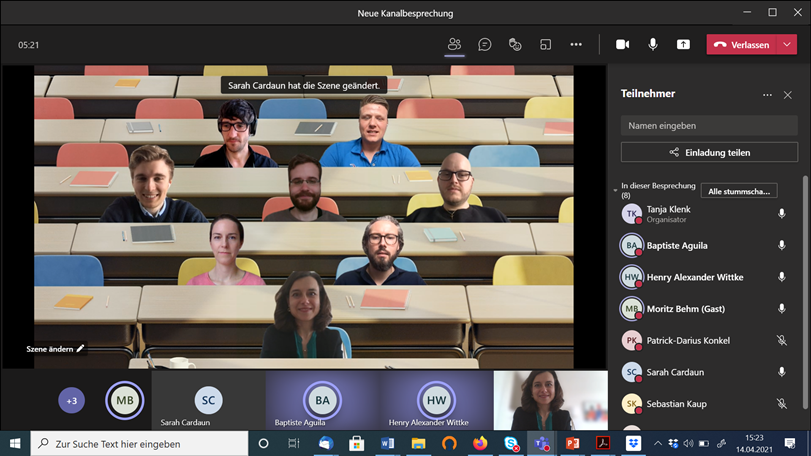This screenshot has width=811, height=456.
Task: Open the meeting chat icon
Action: pos(485,44)
